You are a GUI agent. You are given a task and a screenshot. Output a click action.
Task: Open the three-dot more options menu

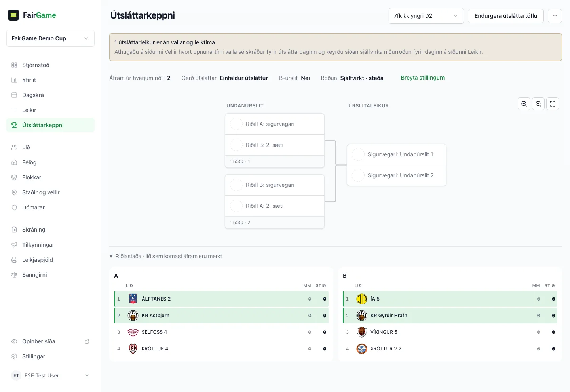pos(555,16)
